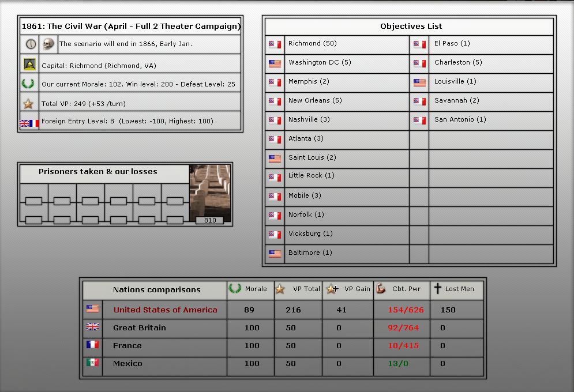Click the gold star icon beside Total VP
Screen dimensions: 574x392
pos(29,104)
